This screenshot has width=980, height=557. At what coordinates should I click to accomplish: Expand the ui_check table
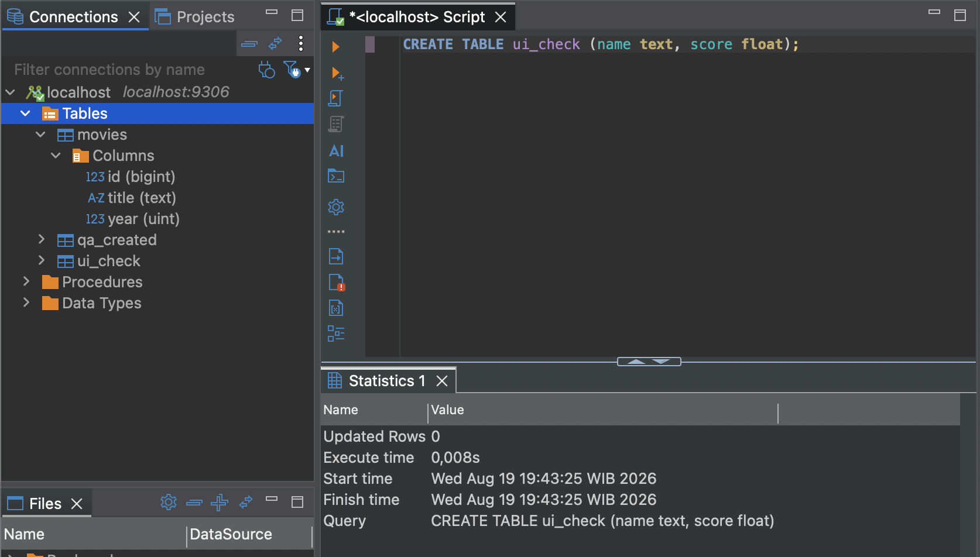tap(41, 260)
